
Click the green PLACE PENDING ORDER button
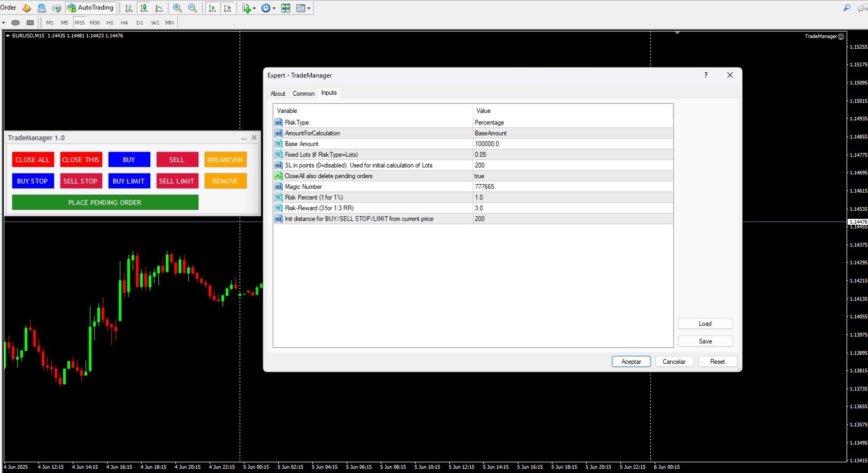click(105, 202)
